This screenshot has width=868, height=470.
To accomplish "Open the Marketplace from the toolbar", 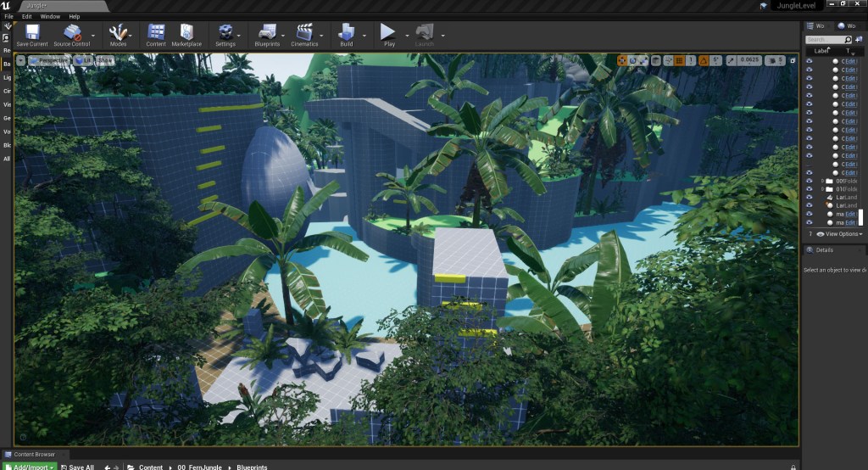I will click(x=186, y=34).
